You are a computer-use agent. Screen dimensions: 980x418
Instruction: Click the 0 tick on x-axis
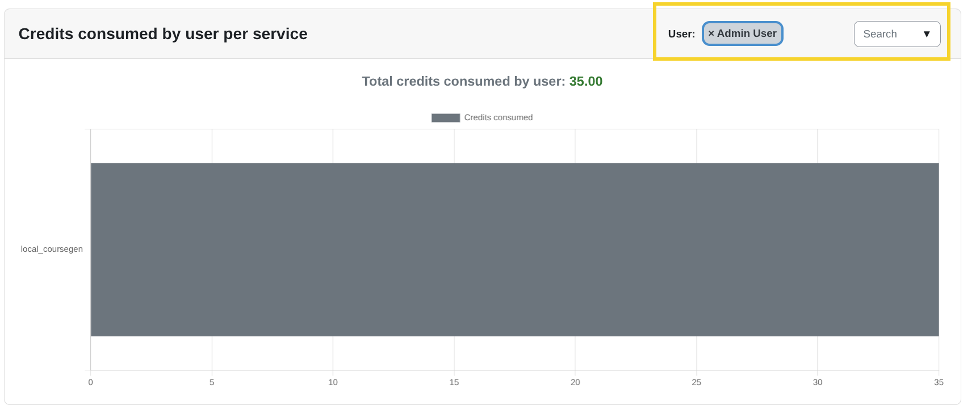pyautogui.click(x=91, y=382)
